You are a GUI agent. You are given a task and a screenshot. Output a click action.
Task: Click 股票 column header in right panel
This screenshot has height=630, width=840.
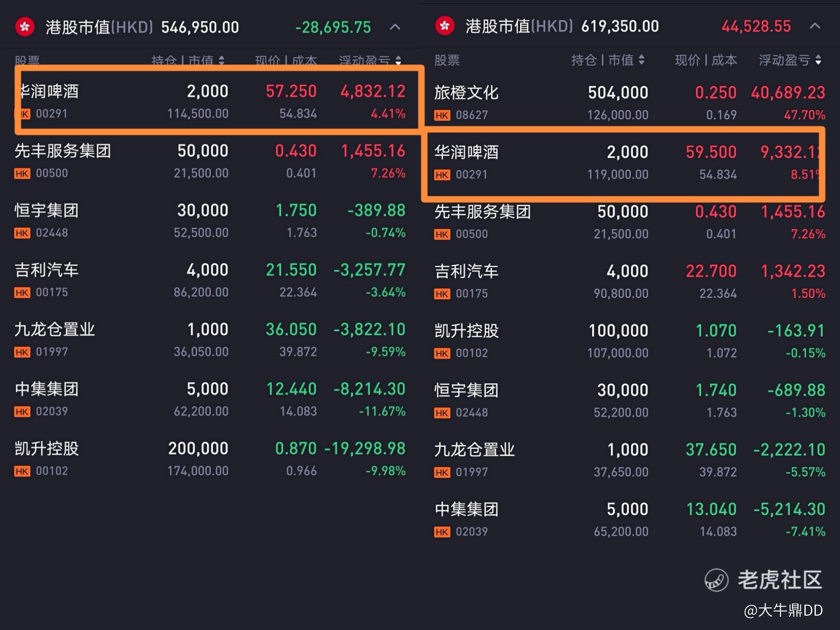pos(447,60)
